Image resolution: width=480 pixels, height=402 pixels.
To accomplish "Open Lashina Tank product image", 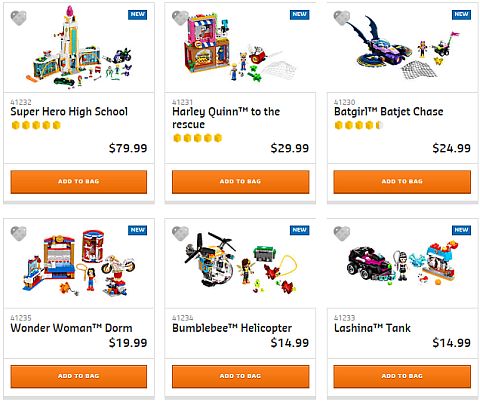I will click(402, 265).
